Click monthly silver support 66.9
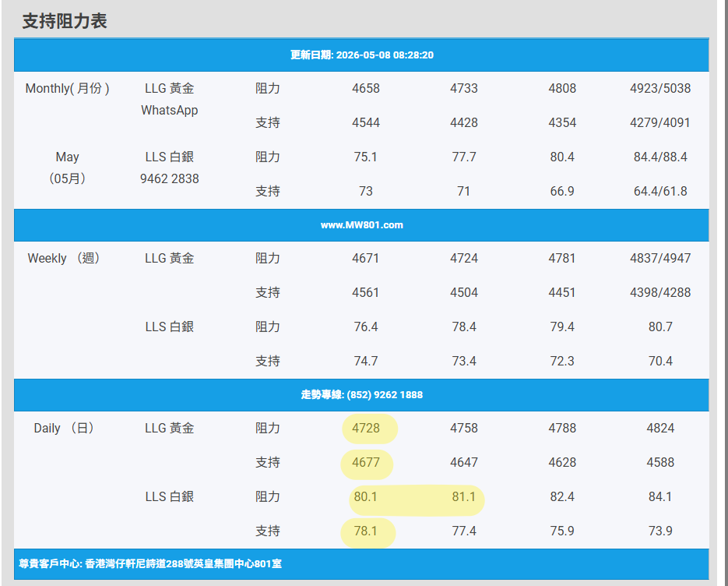 (x=562, y=192)
